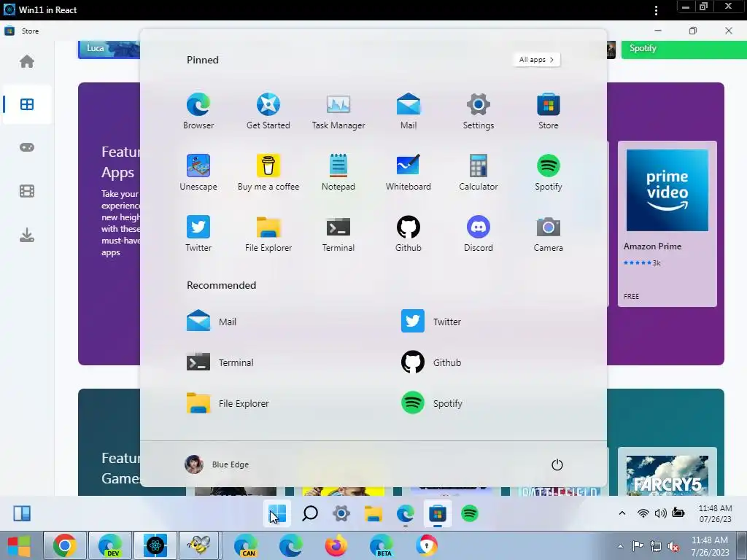
Task: Open recommended Twitter item
Action: pyautogui.click(x=431, y=322)
